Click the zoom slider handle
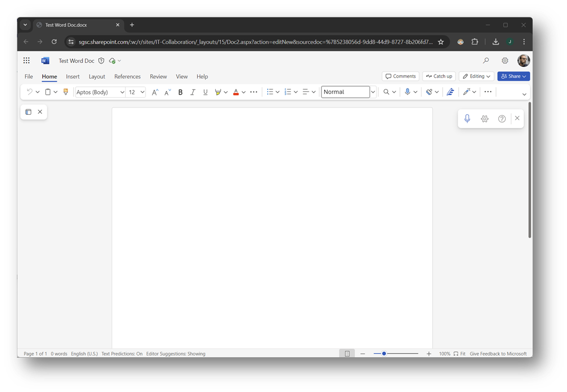The image size is (567, 392). (x=384, y=353)
